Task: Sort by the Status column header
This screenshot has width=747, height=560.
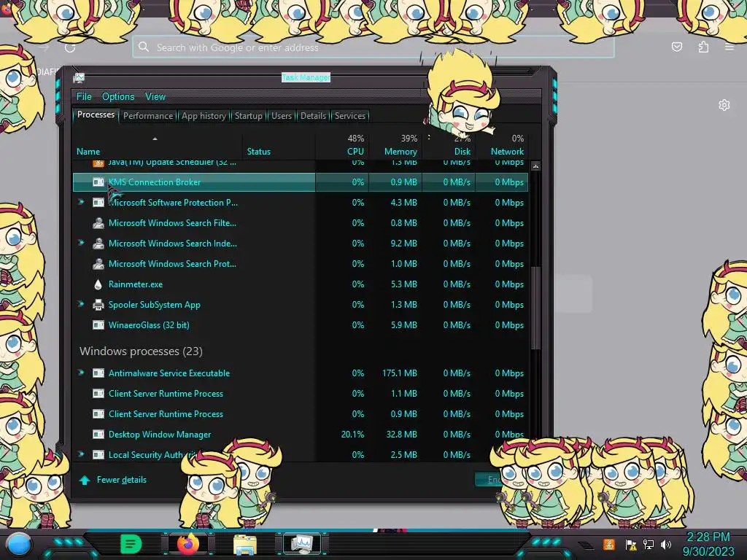Action: pos(259,152)
